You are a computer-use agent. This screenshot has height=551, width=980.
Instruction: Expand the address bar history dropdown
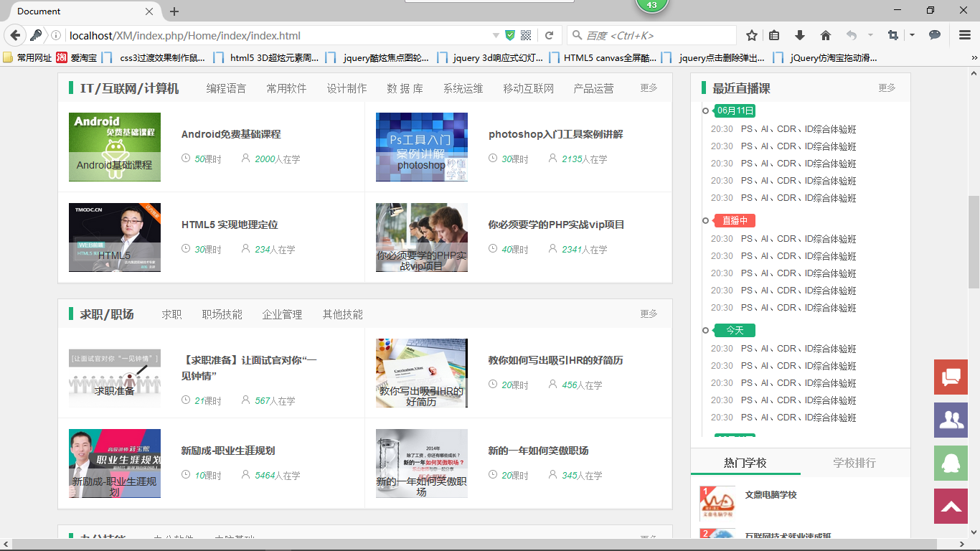496,35
